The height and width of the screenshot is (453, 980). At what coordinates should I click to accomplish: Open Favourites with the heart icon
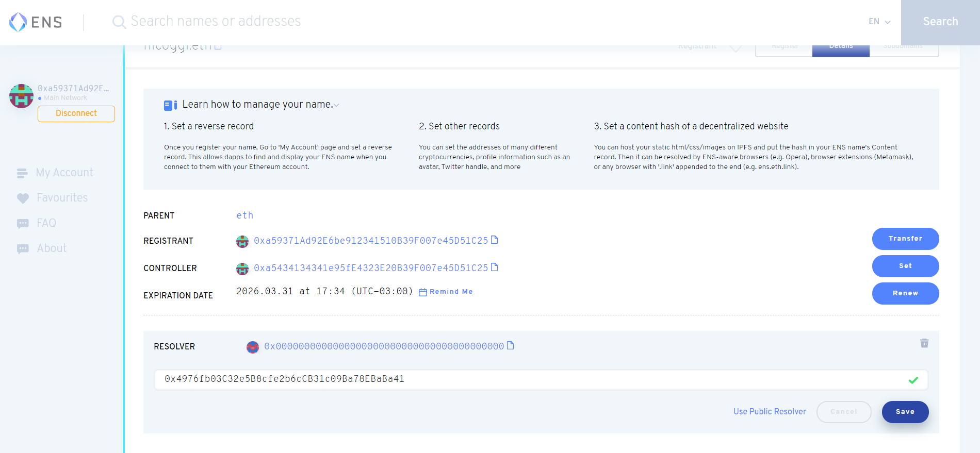pos(23,198)
